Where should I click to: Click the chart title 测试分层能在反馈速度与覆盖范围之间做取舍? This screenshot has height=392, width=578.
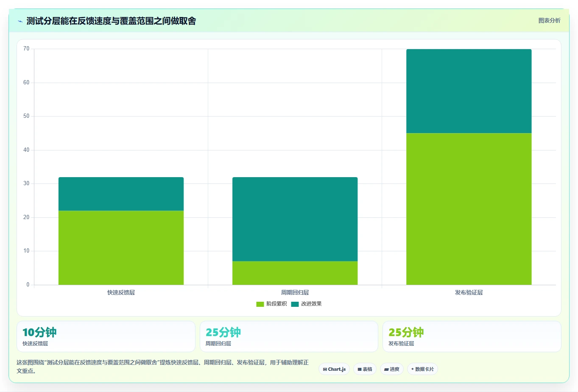111,21
